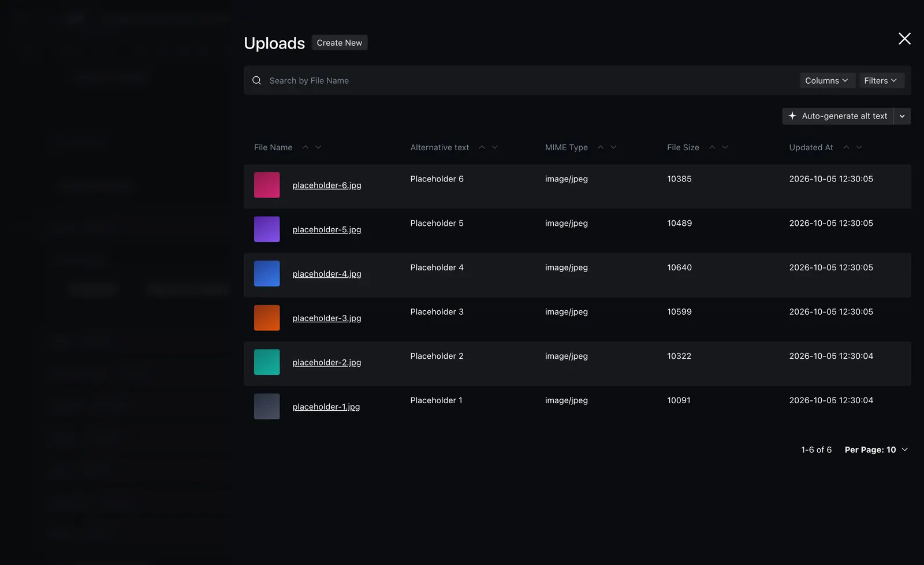Click the teal placeholder-2 thumbnail
Image resolution: width=924 pixels, height=565 pixels.
pos(267,362)
